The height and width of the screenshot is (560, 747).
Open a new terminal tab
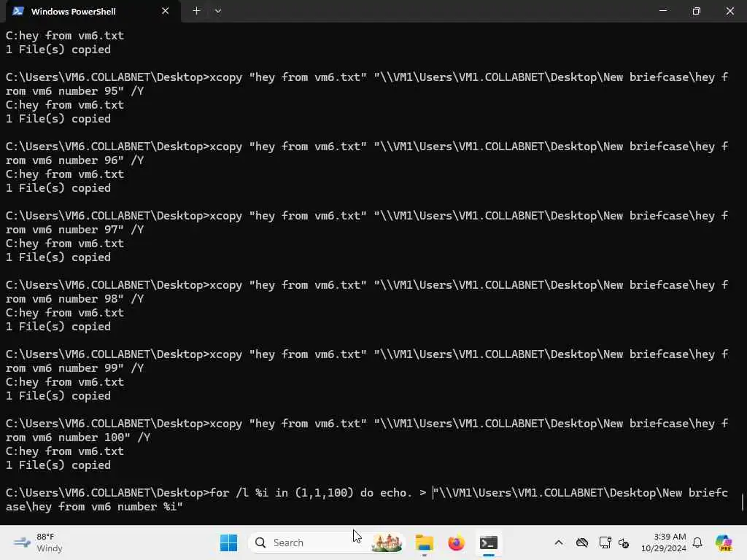click(x=196, y=11)
